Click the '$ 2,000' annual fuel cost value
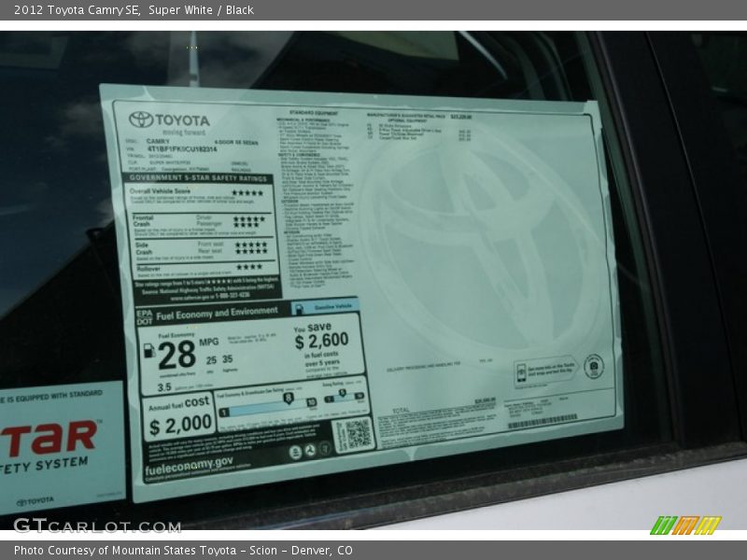This screenshot has width=747, height=560. point(180,425)
